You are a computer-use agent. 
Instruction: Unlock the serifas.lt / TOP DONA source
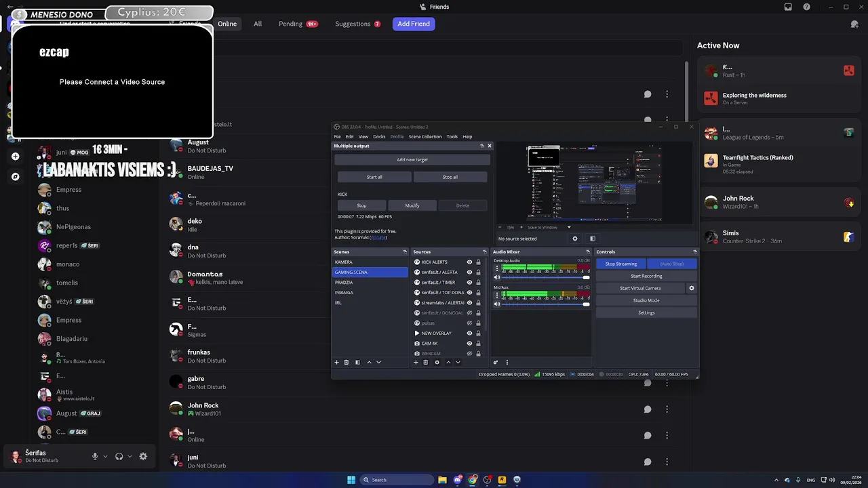pos(478,293)
